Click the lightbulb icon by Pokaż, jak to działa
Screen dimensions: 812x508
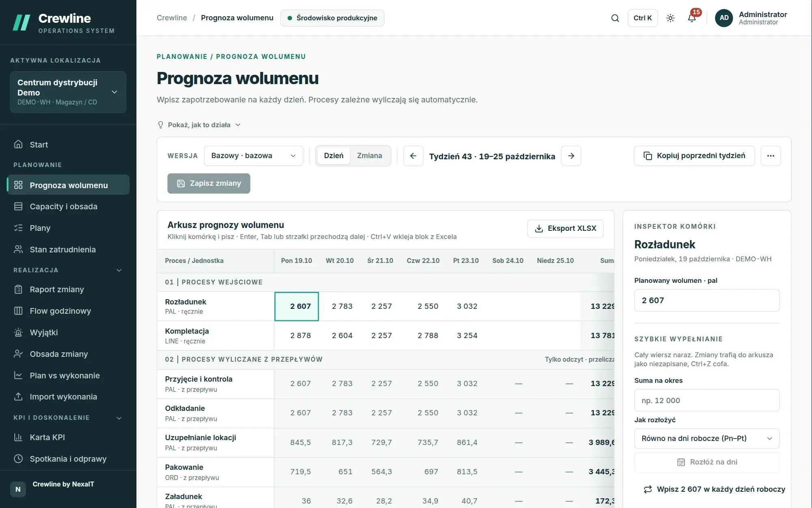pos(160,125)
